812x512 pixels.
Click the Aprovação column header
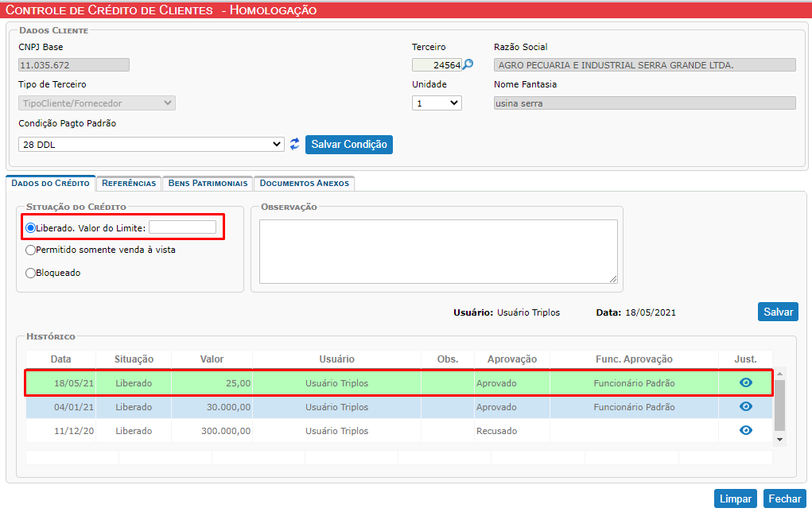(x=511, y=359)
